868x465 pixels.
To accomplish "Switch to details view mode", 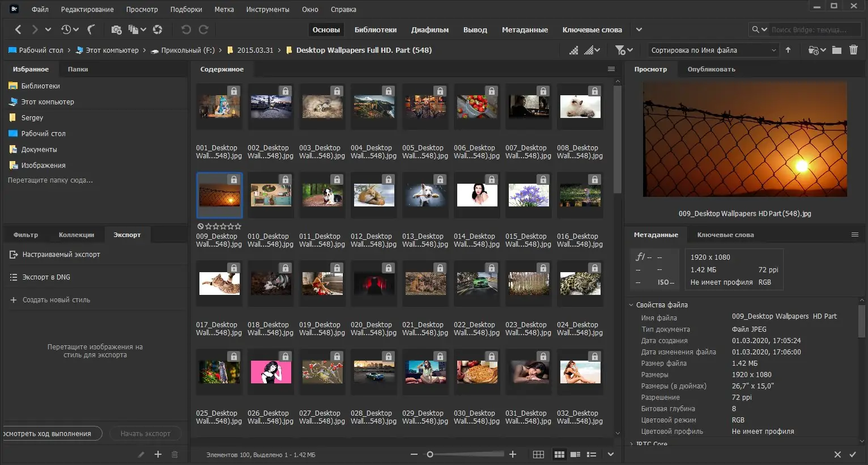I will tap(575, 454).
